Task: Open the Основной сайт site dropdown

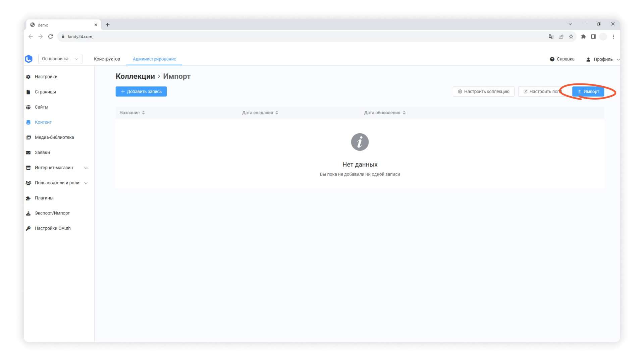Action: coord(60,59)
